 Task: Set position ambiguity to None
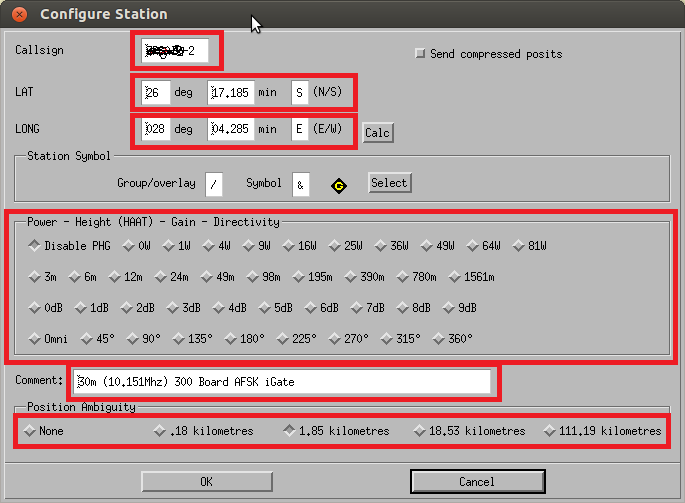pyautogui.click(x=43, y=431)
